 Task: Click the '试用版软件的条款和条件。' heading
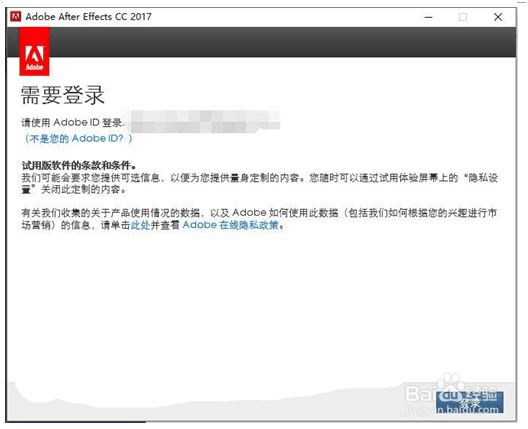click(79, 165)
